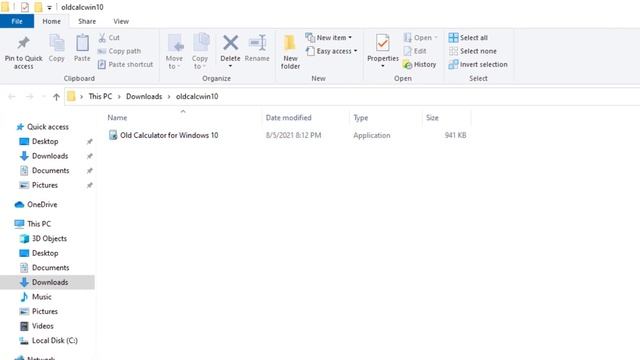Open 3D Objects folder
Image resolution: width=640 pixels, height=360 pixels.
(x=49, y=238)
